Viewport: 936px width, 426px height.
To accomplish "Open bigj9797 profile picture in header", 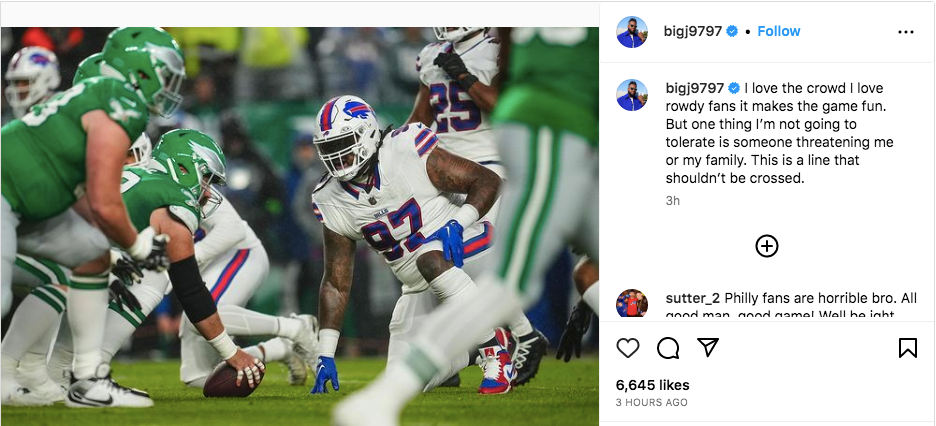I will (632, 32).
